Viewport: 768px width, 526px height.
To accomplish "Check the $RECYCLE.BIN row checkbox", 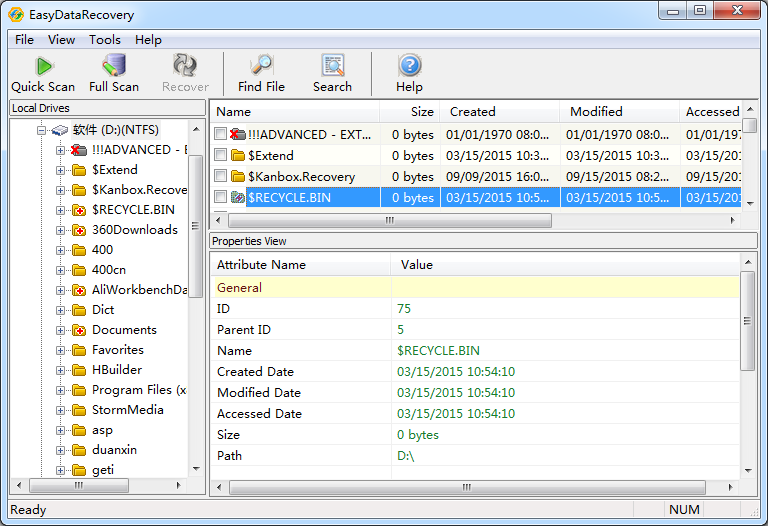I will [x=220, y=197].
